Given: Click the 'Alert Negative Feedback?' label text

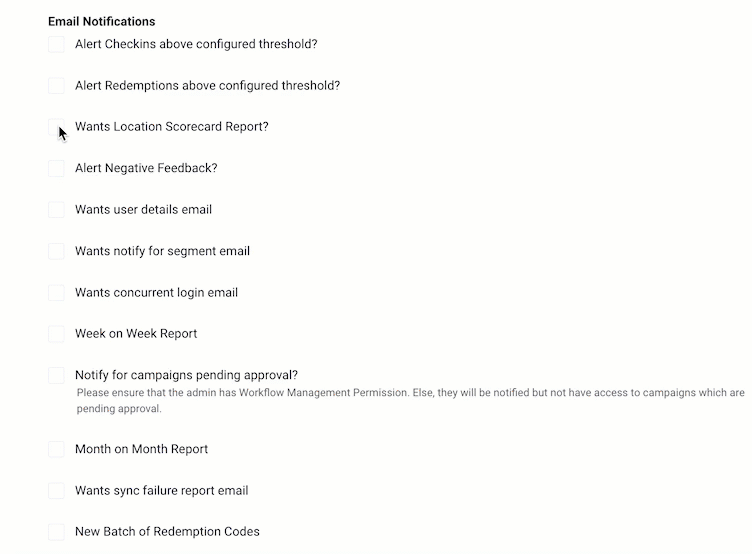Looking at the screenshot, I should (146, 168).
